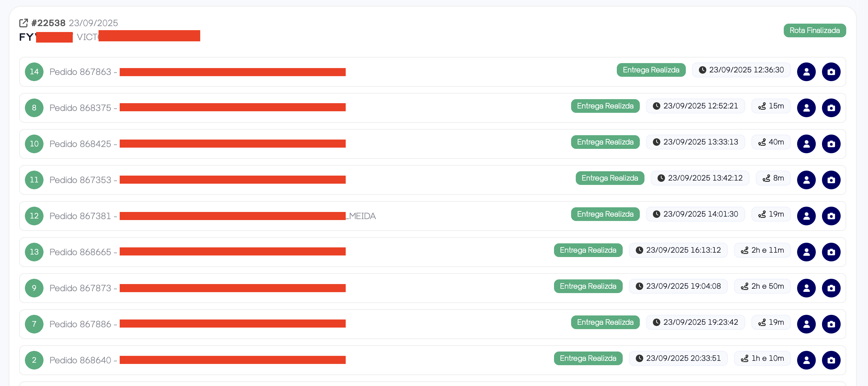Screen dimensions: 868x386
Task: Click Entrega Realizda badge on Pedido 867863
Action: coord(650,70)
